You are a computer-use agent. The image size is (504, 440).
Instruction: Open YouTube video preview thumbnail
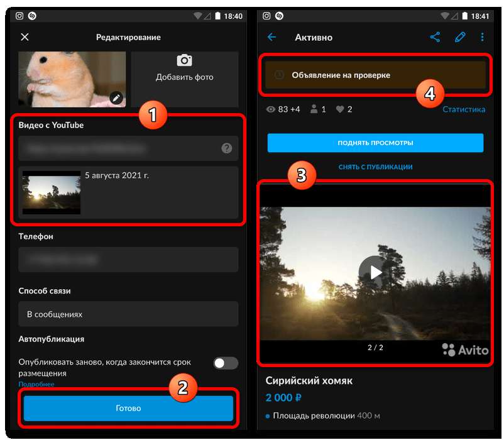click(x=52, y=192)
